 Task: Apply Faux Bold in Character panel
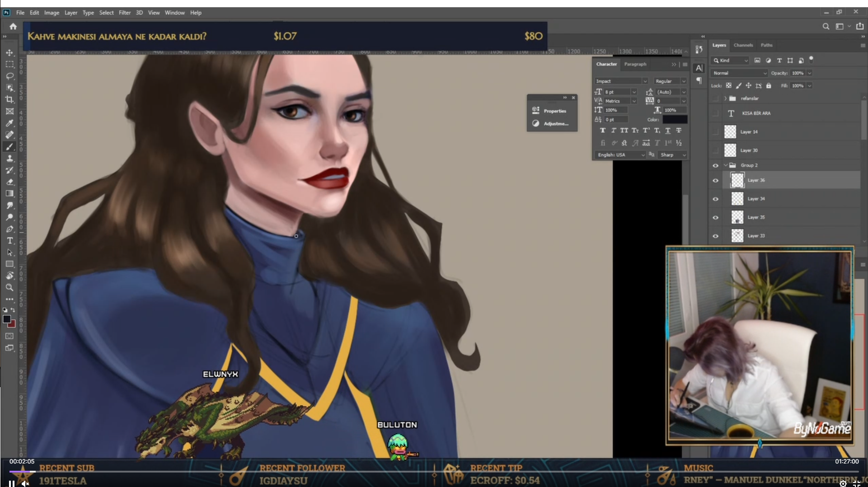coord(602,130)
